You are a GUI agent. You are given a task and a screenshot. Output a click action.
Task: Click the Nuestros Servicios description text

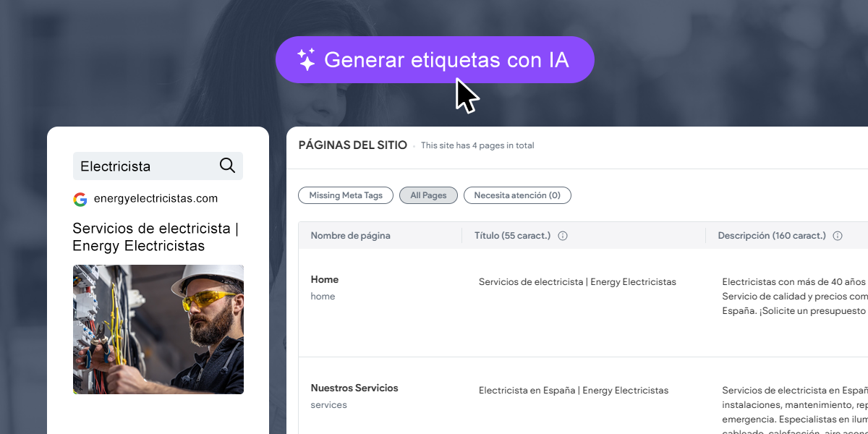(x=795, y=409)
